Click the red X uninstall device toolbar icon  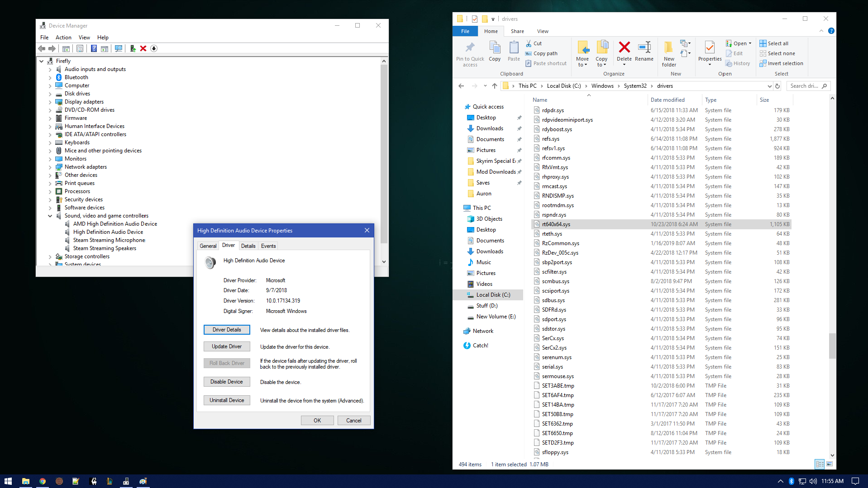(143, 48)
